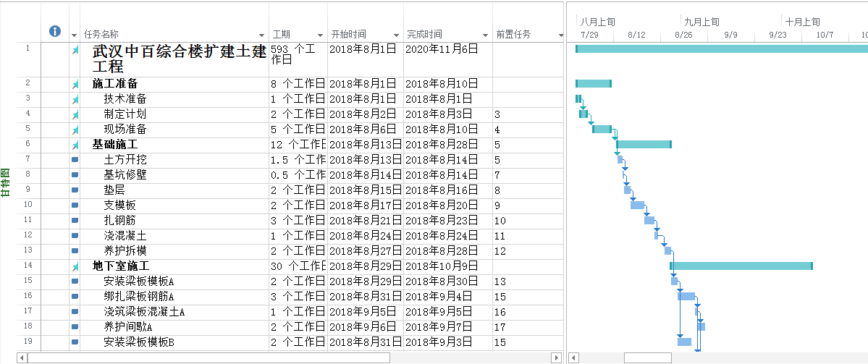Select the 甘特图 view label on left edge
This screenshot has height=364, width=868.
click(5, 182)
